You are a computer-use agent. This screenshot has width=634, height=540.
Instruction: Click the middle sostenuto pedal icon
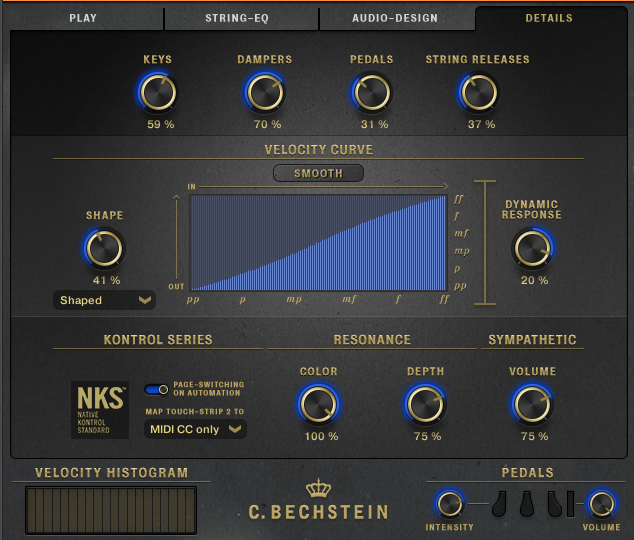point(527,504)
